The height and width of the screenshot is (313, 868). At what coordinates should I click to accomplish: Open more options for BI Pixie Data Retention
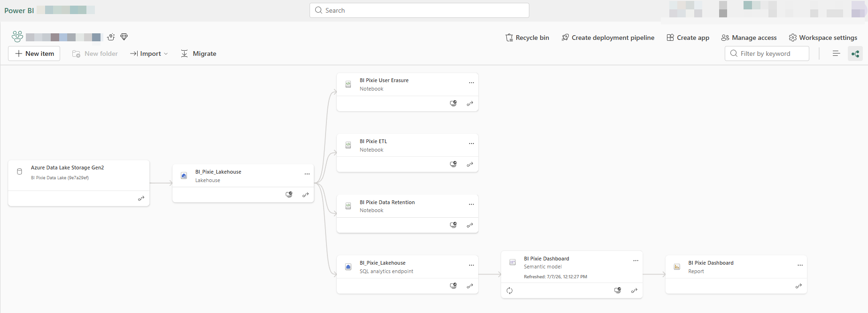tap(471, 205)
